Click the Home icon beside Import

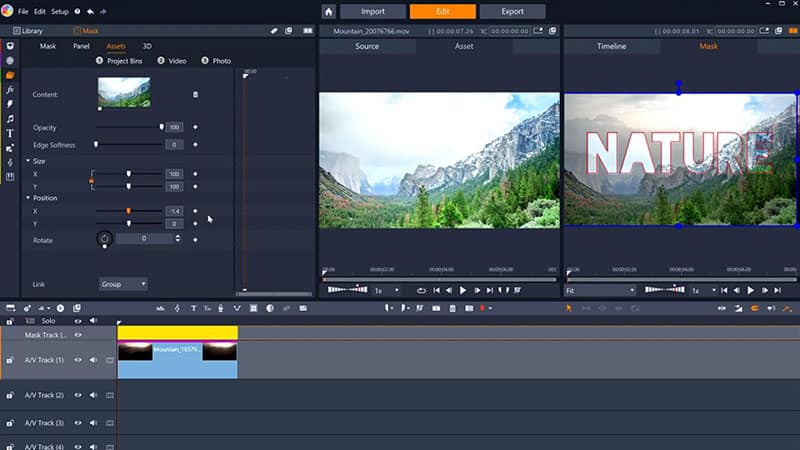328,12
